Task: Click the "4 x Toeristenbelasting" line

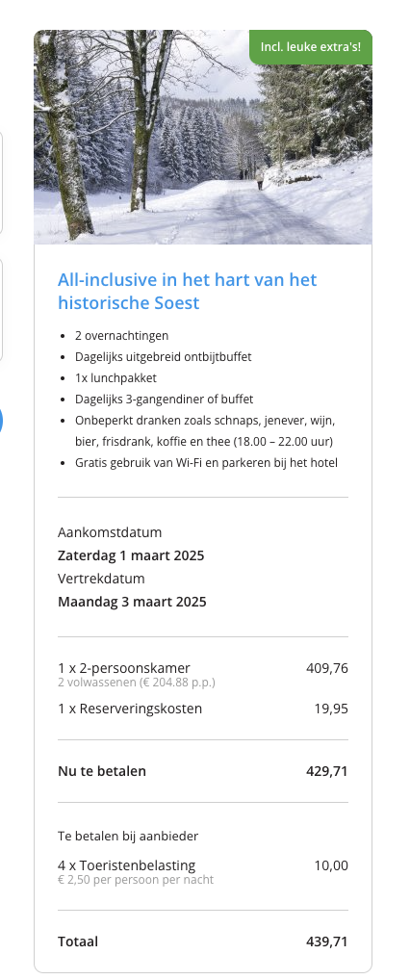Action: tap(127, 865)
